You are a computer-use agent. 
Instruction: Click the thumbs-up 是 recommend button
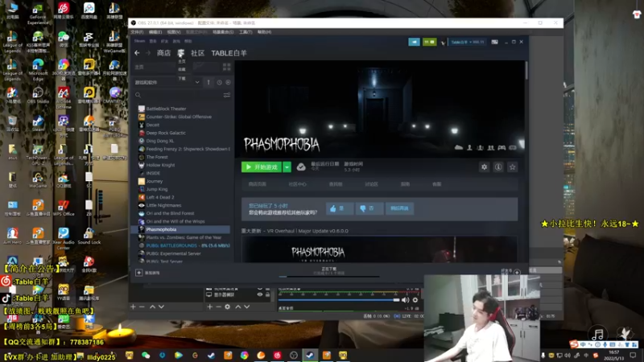point(339,208)
